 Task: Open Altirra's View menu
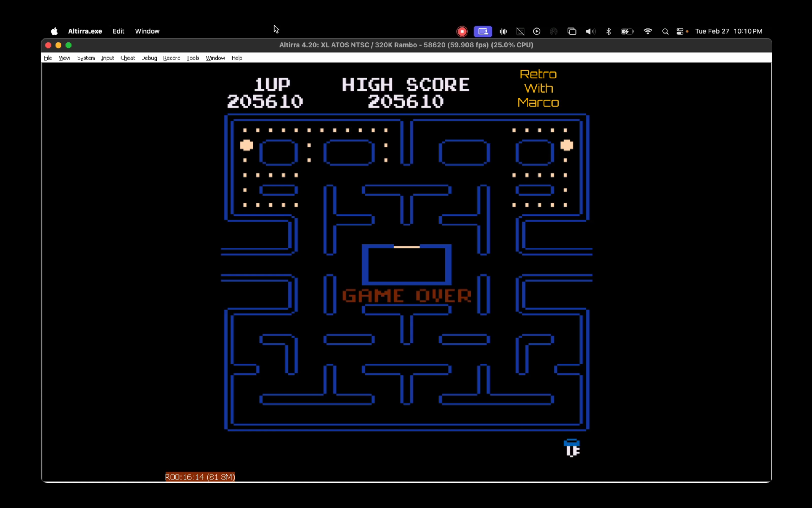(x=64, y=58)
